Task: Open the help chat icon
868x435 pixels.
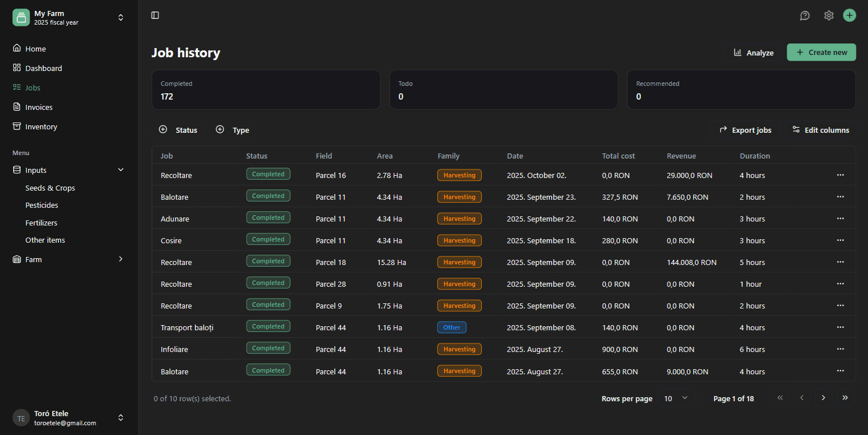Action: [x=804, y=15]
